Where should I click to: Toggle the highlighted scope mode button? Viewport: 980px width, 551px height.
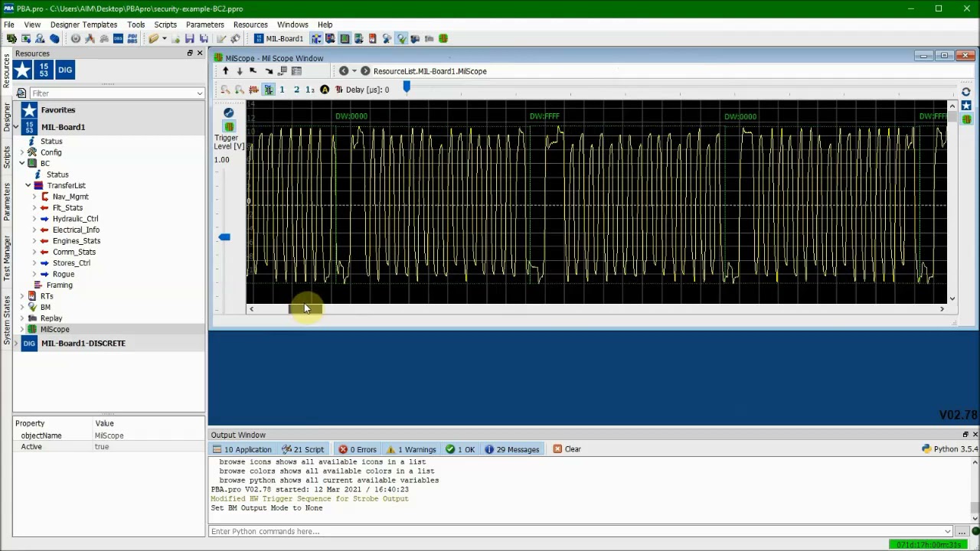click(x=268, y=90)
